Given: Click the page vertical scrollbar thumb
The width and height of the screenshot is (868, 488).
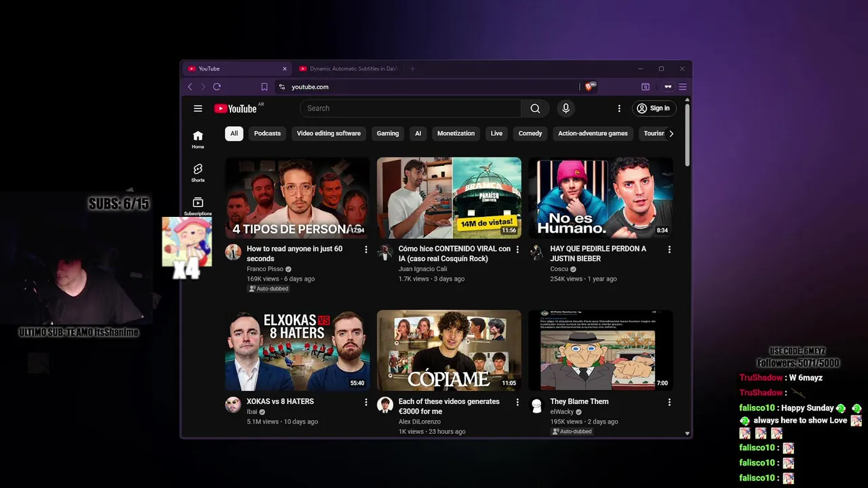Looking at the screenshot, I should (687, 134).
